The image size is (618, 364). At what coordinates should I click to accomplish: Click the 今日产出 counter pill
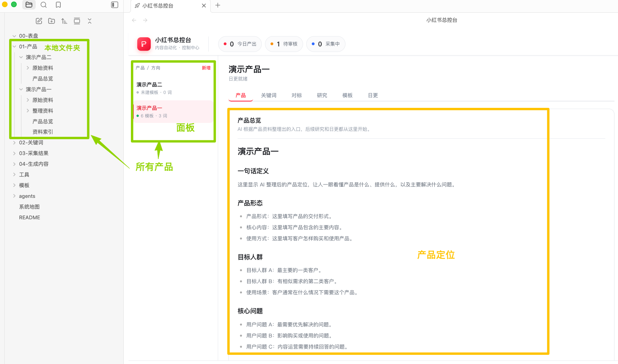(240, 44)
